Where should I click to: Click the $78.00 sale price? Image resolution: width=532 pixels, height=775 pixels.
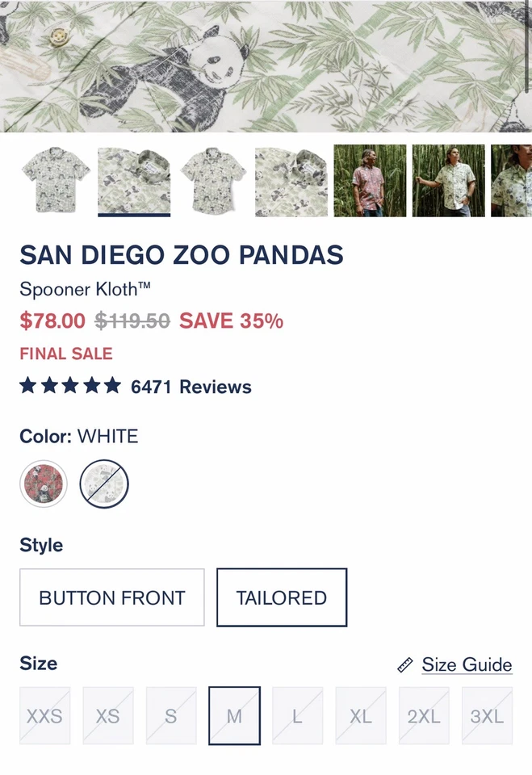pos(52,320)
